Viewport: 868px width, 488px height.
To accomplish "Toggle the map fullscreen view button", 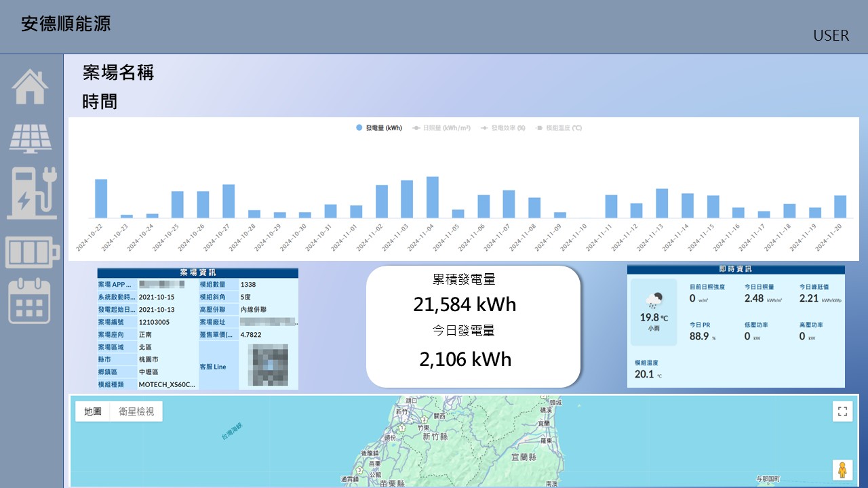I will click(842, 411).
